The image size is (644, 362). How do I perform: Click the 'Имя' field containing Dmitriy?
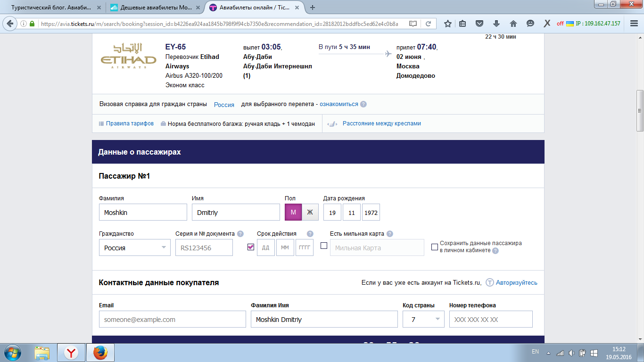(236, 212)
